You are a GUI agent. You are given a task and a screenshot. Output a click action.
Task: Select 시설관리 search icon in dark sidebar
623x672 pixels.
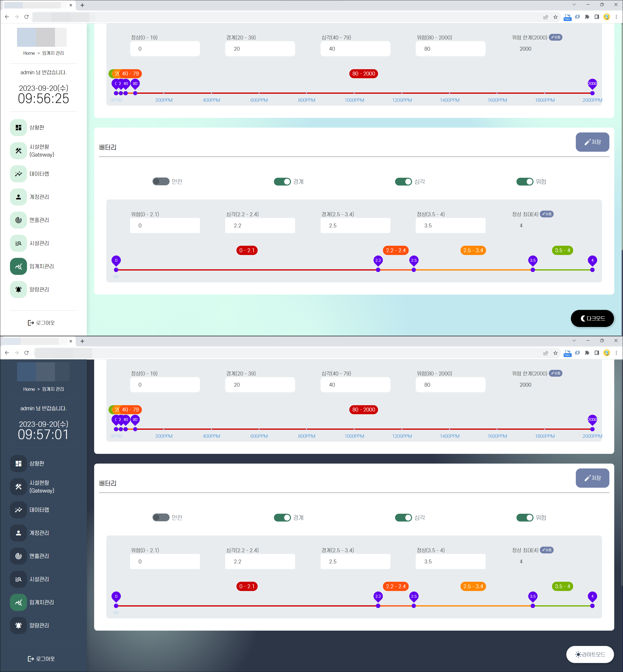pos(18,579)
